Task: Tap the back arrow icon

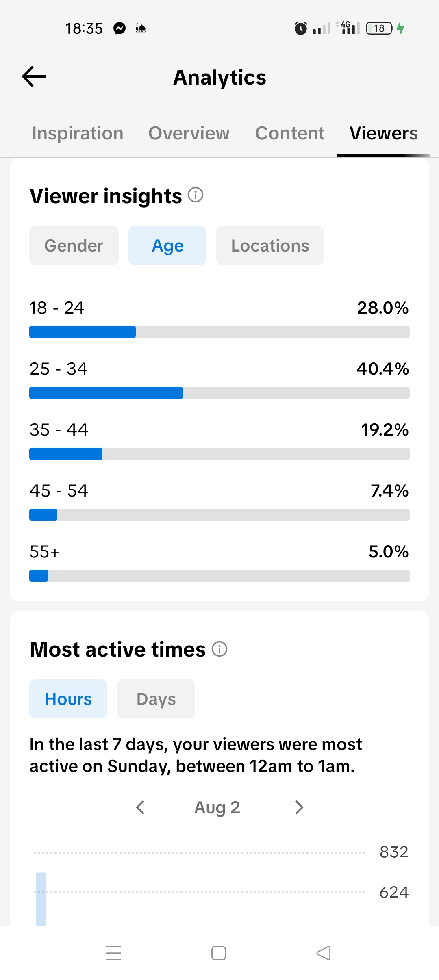Action: 34,76
